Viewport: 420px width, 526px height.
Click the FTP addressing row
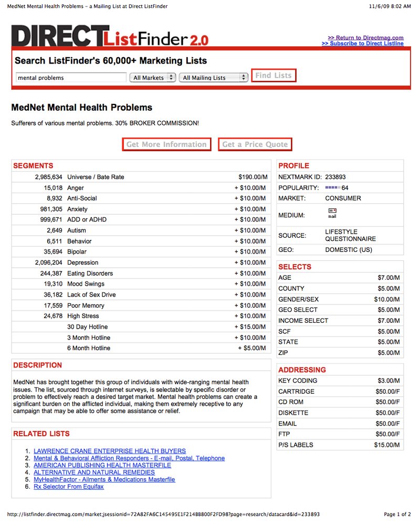340,434
